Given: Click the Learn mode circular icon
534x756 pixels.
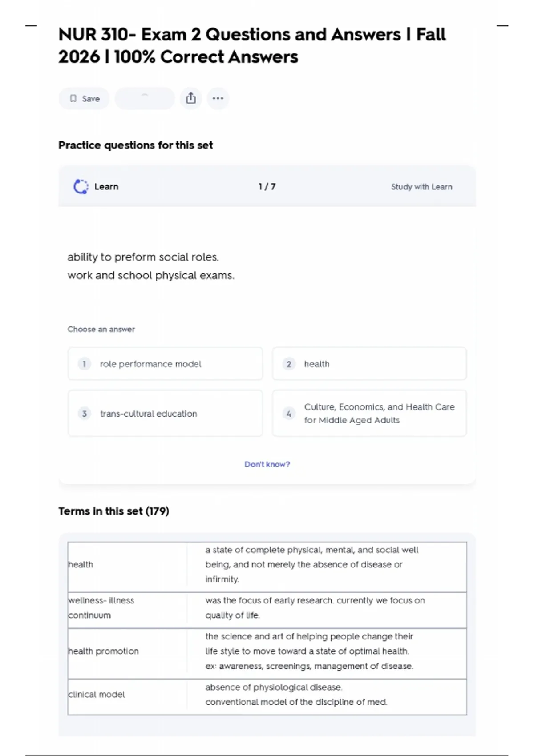Looking at the screenshot, I should point(81,187).
